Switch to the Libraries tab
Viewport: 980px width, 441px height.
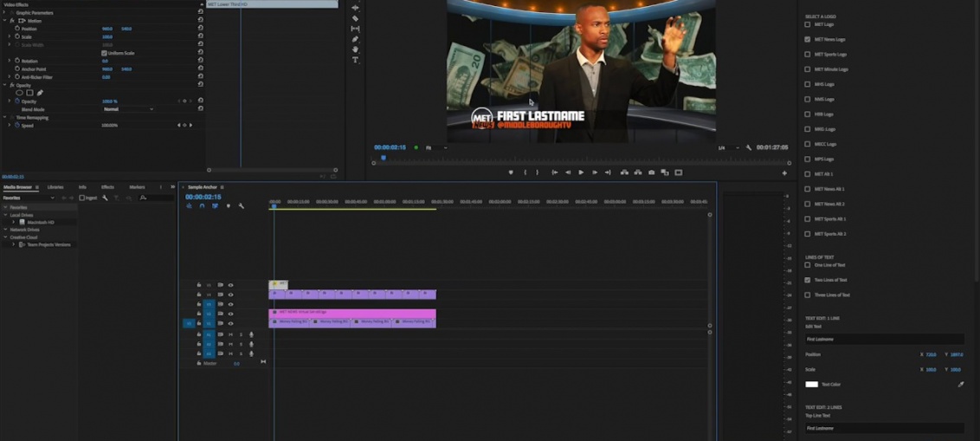click(x=55, y=187)
